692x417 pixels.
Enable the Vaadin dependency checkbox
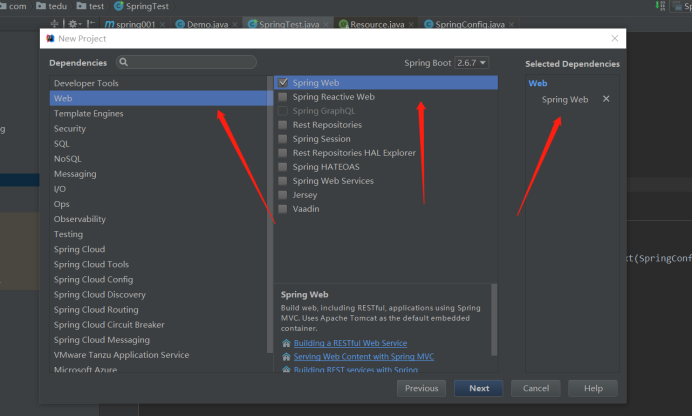coord(283,209)
